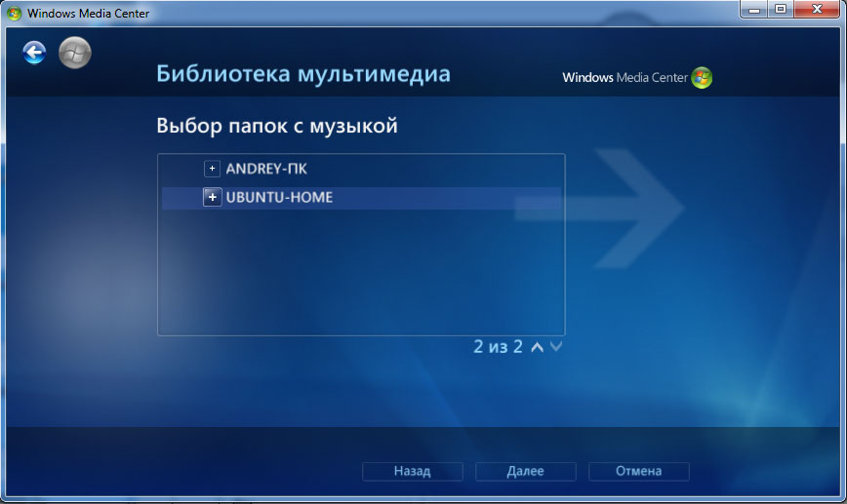Image resolution: width=847 pixels, height=504 pixels.
Task: Click the down chevron beside 2 из 2
Action: tap(556, 346)
